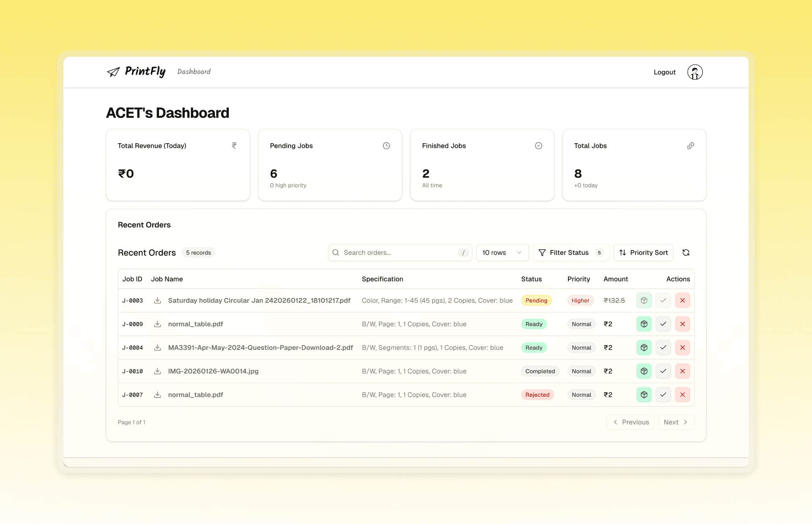Viewport: 812px width, 524px height.
Task: Click package icon for job J-0004
Action: coord(644,347)
